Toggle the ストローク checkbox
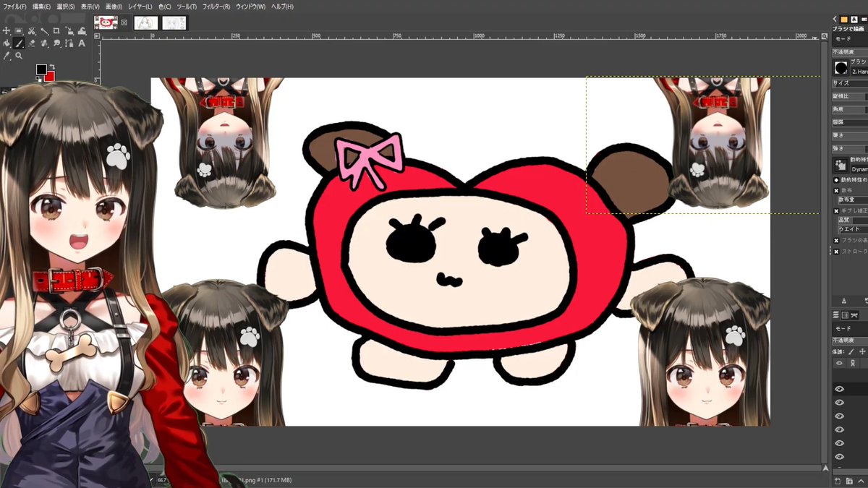Viewport: 868px width, 488px height. [836, 252]
